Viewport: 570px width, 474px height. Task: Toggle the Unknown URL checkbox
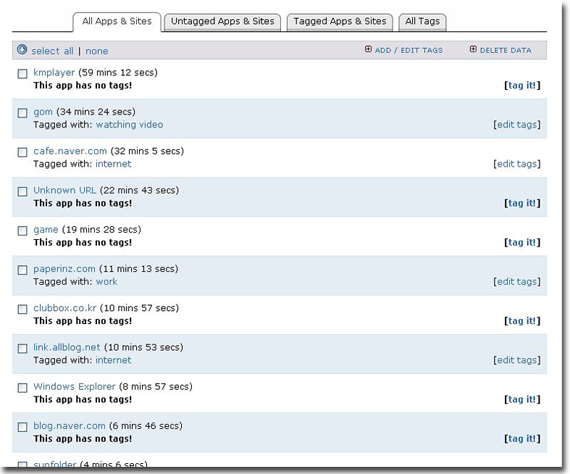click(x=23, y=192)
